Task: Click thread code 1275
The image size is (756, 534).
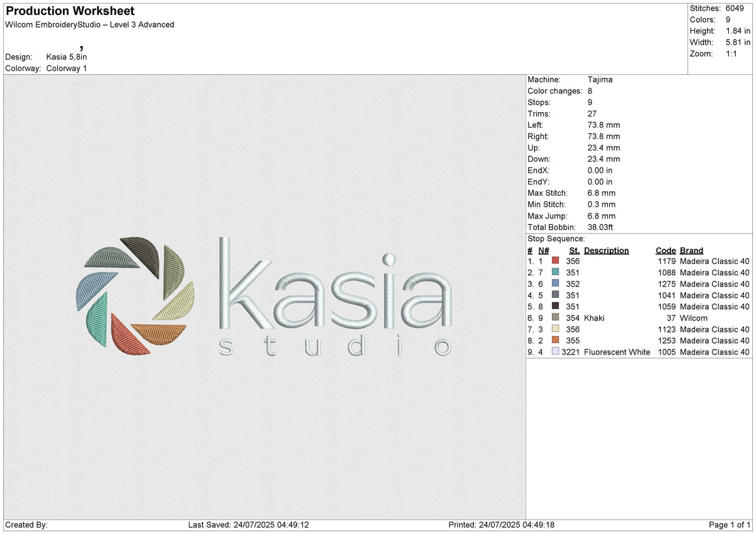Action: coord(667,283)
